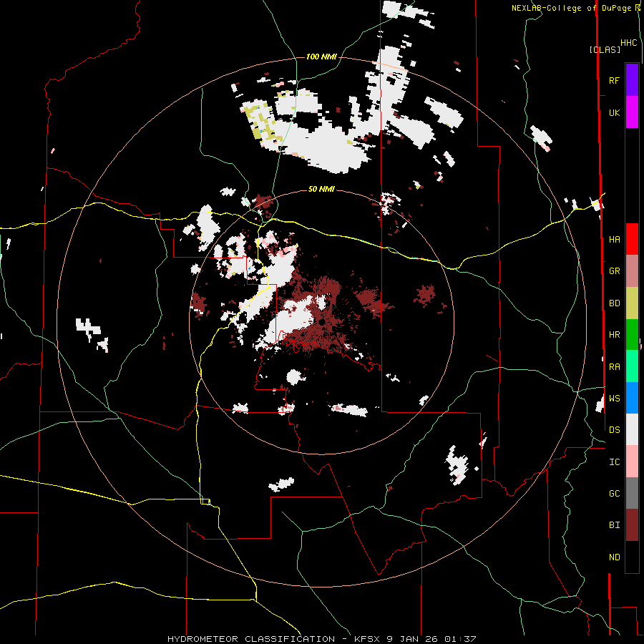This screenshot has width=644, height=644.
Task: Click the 01:37 timestamp text
Action: point(459,639)
